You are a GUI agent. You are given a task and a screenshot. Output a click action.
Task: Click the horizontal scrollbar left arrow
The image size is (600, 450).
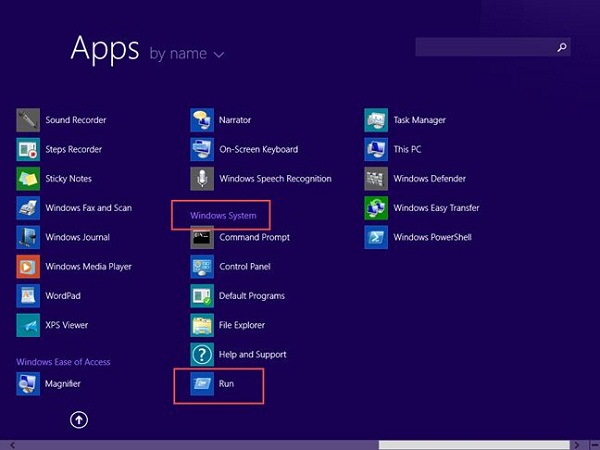point(12,445)
